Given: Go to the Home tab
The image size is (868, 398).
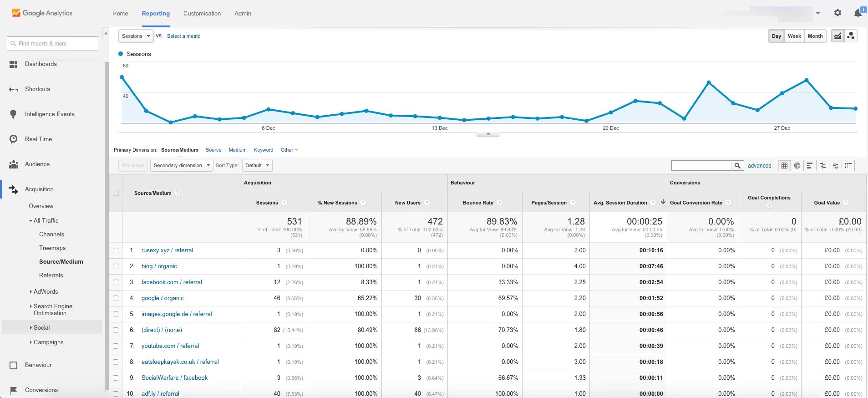Looking at the screenshot, I should pos(120,14).
